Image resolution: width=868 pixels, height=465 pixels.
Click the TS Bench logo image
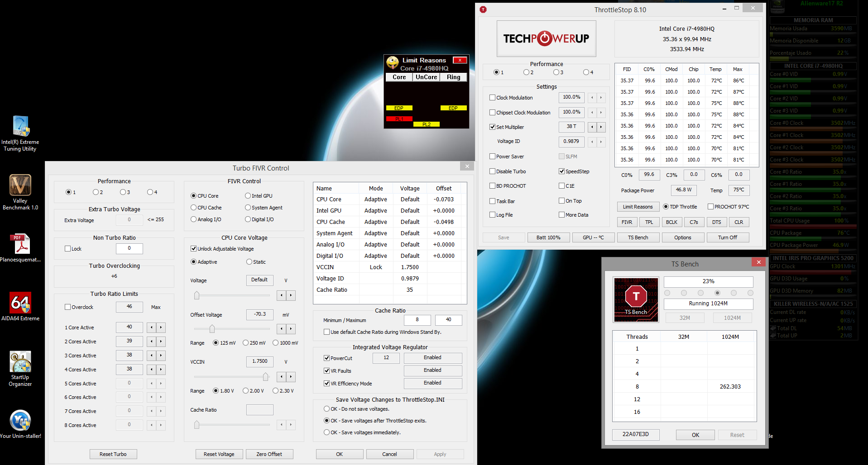tap(636, 299)
